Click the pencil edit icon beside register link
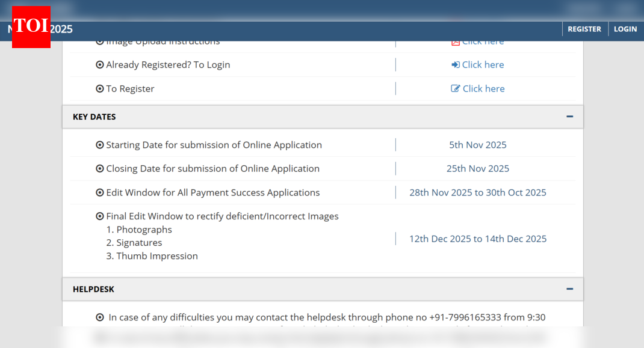 456,88
